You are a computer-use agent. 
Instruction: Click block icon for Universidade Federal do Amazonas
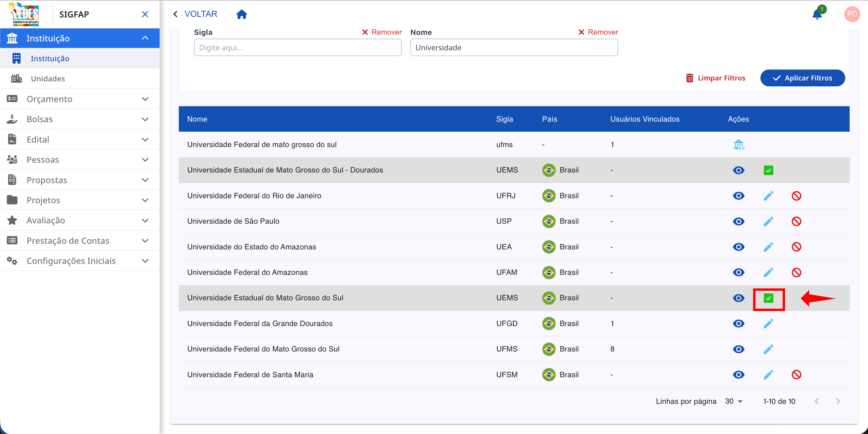(796, 272)
